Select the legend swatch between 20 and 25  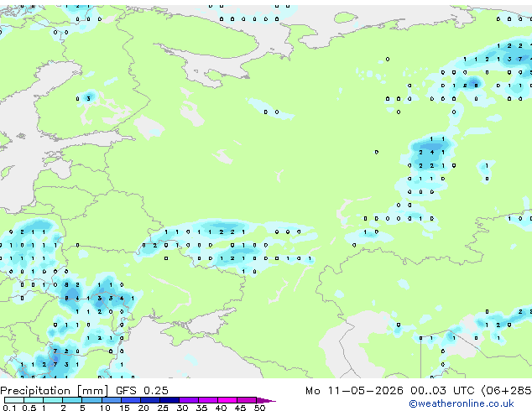(150, 400)
